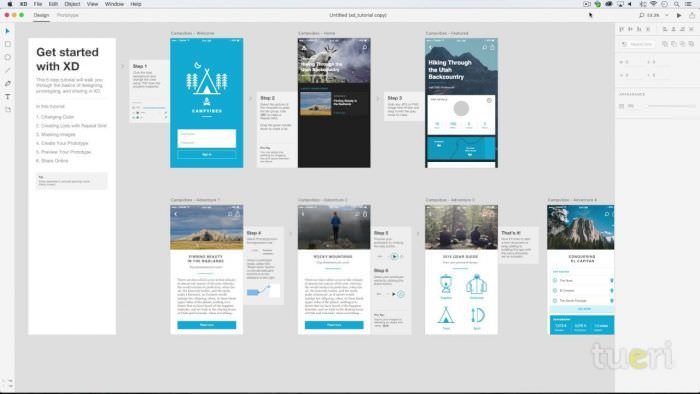The image size is (700, 394).
Task: Click the Repeat Grid button
Action: (637, 44)
